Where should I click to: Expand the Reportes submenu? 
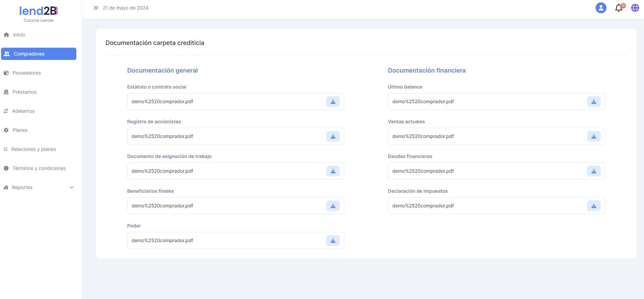[23, 187]
